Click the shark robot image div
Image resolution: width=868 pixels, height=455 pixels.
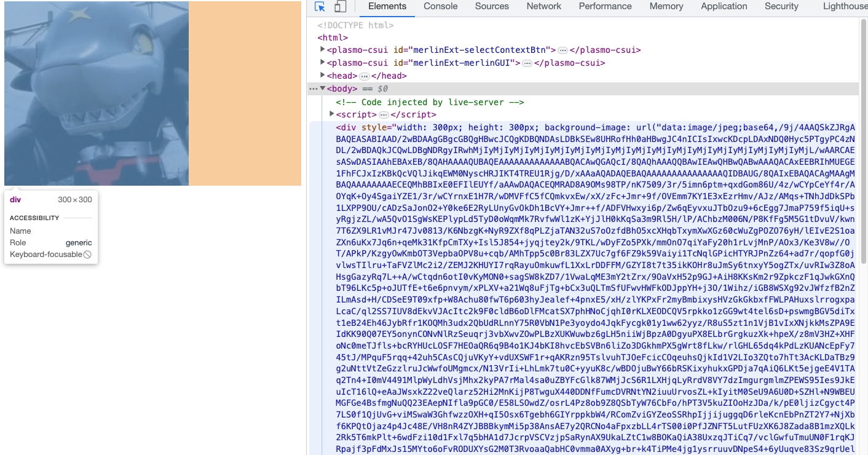(x=97, y=93)
